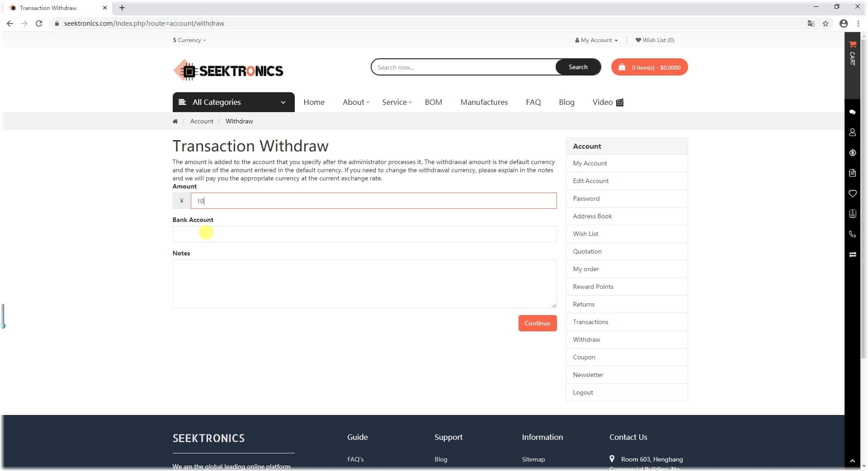Screen dimensions: 868x471
Task: Open the footer Sitemap link
Action: coord(533,459)
